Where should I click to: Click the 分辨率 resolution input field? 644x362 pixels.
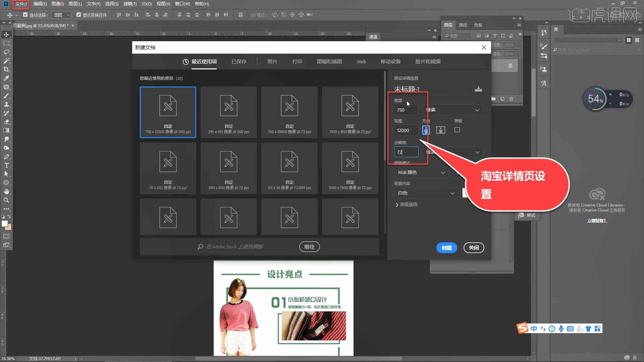pos(406,152)
